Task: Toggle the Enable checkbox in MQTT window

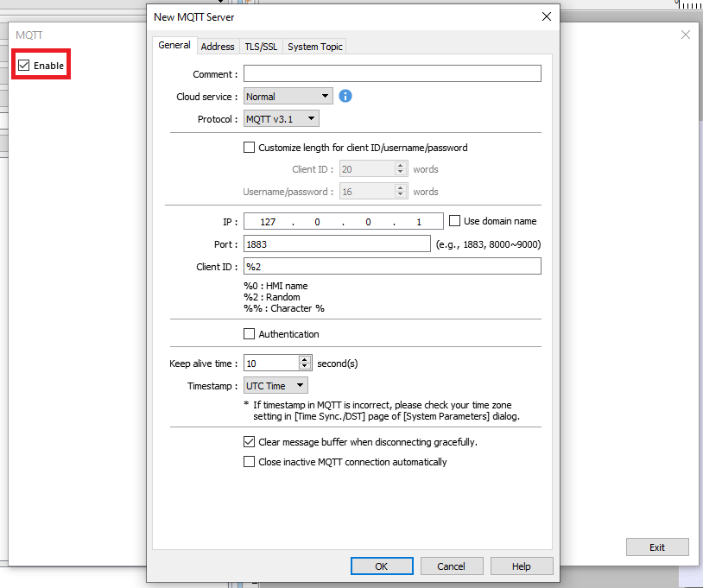Action: pyautogui.click(x=24, y=66)
